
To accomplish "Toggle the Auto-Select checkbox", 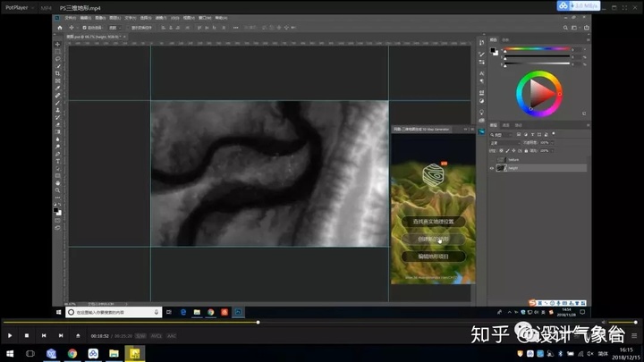I will coord(84,28).
